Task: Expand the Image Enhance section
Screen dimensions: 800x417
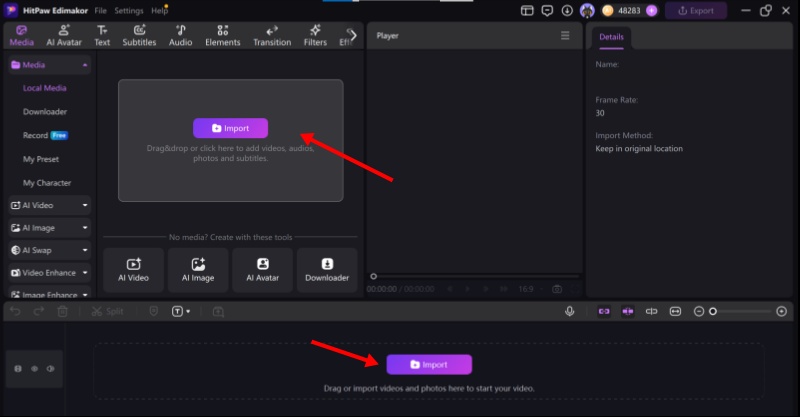Action: 49,294
